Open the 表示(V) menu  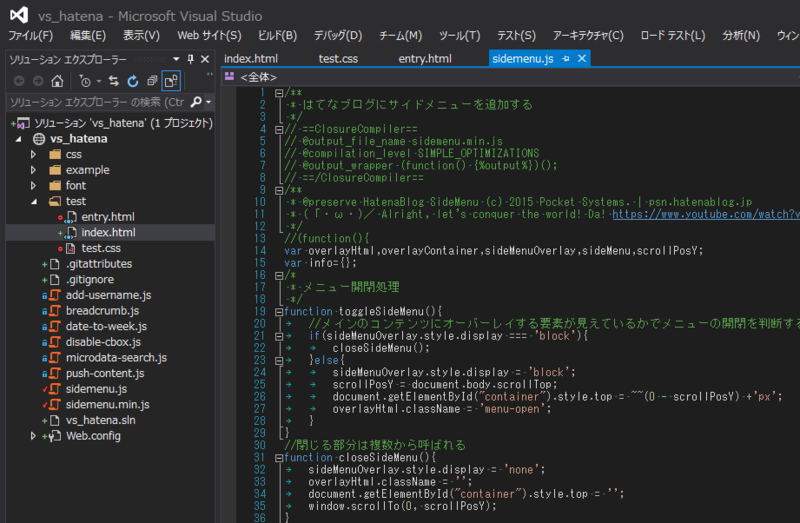(x=141, y=35)
